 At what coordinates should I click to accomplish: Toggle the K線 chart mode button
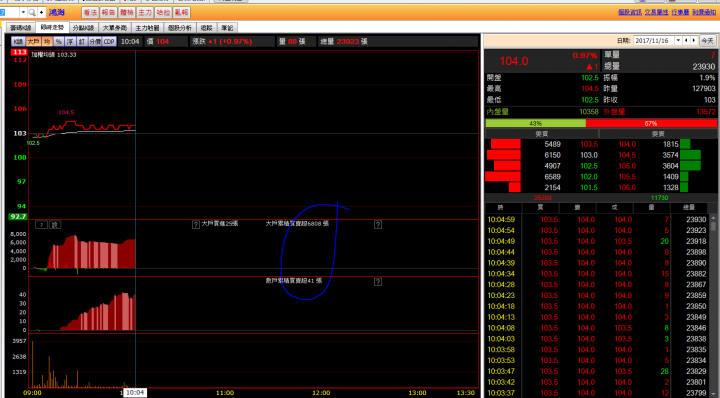click(18, 41)
